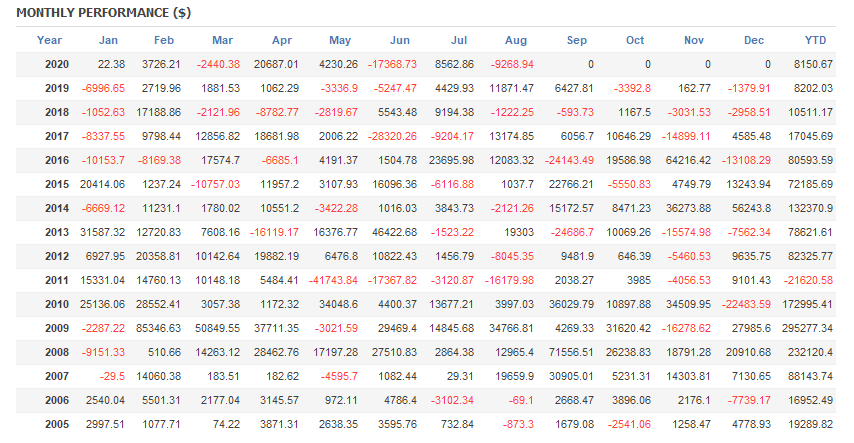
Task: Select the 2009 year row label
Action: point(57,327)
